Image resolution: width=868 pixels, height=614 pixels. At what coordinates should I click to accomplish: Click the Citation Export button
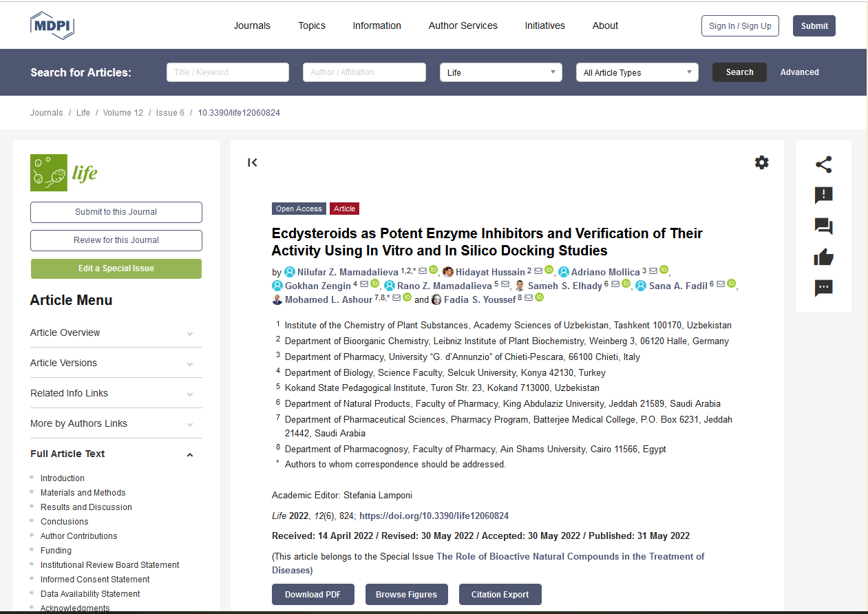pos(500,595)
